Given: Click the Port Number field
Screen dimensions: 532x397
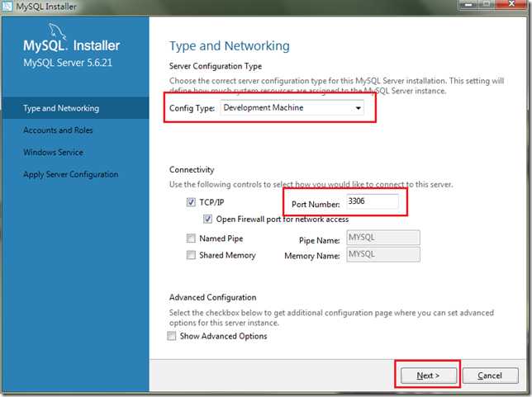Looking at the screenshot, I should click(373, 201).
